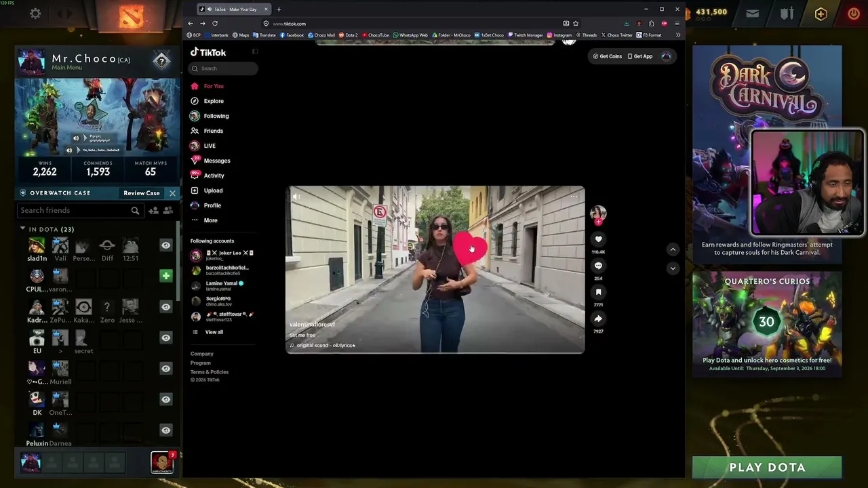The image size is (868, 488).
Task: Bookmark this page with the star icon
Action: [x=576, y=24]
